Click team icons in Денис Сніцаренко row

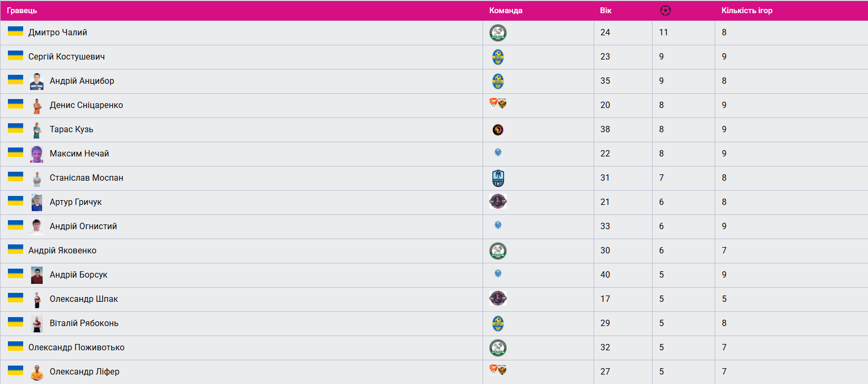(498, 103)
